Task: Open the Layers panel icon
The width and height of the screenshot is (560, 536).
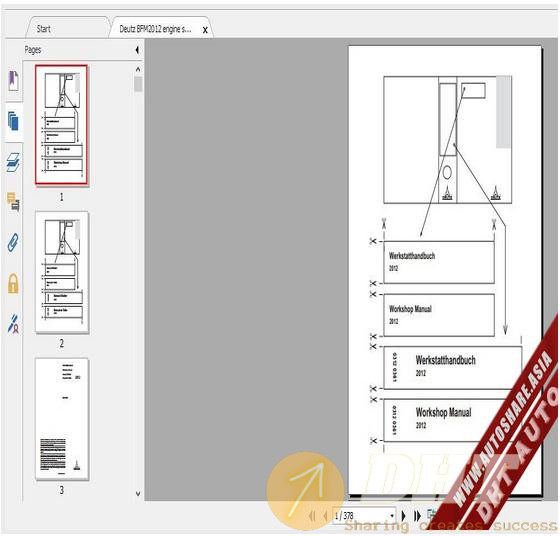Action: (x=13, y=162)
